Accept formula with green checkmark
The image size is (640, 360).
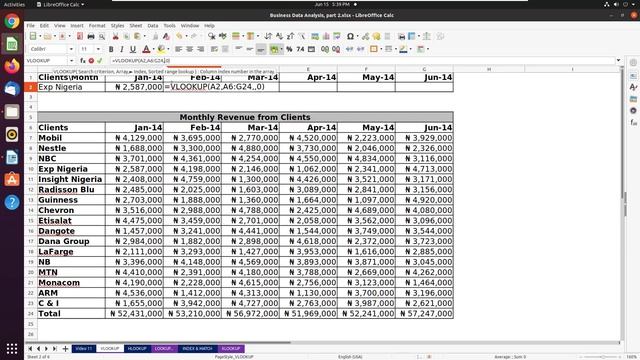100,60
